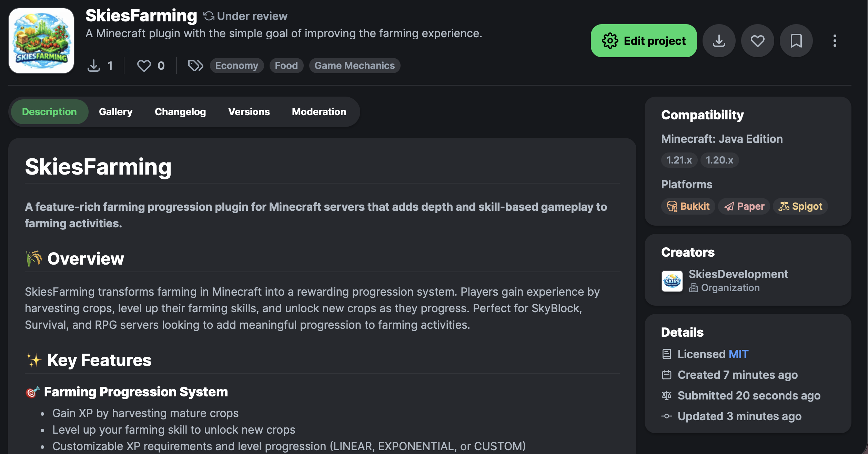Click the SkiesFarming project logo
868x454 pixels.
(41, 41)
